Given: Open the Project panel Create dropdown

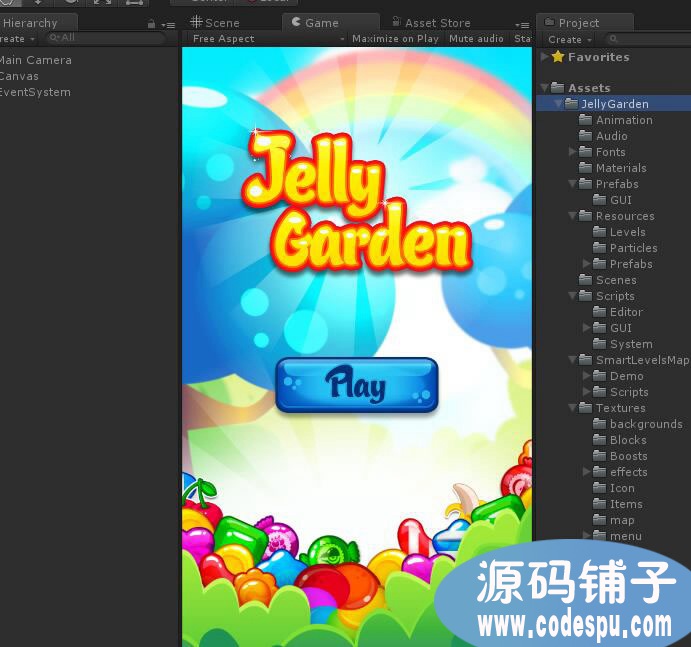Looking at the screenshot, I should [569, 40].
